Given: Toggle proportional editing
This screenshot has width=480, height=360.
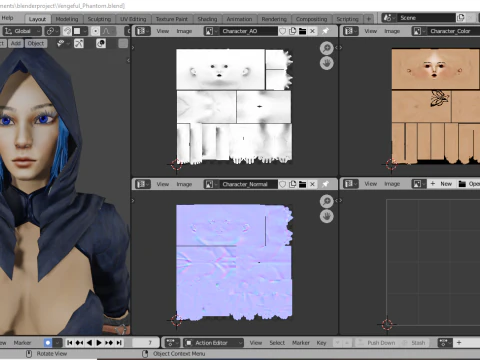Looking at the screenshot, I should (x=95, y=31).
